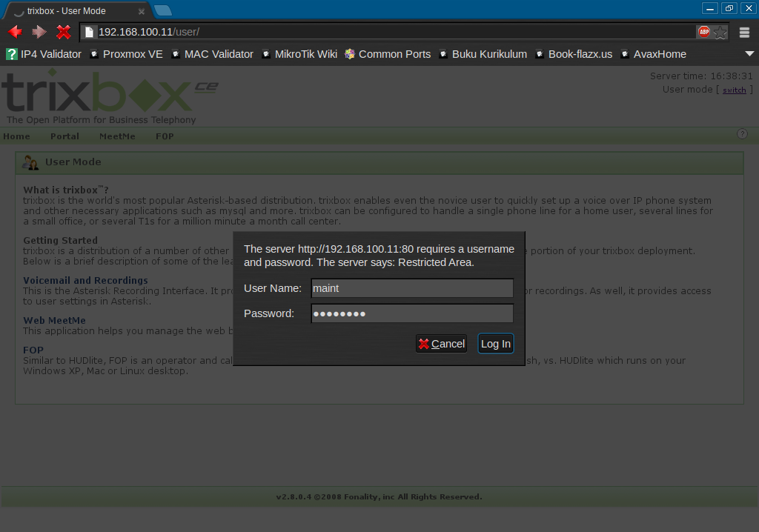Image resolution: width=759 pixels, height=532 pixels.
Task: Open the Voicemail and Recordings link
Action: click(86, 280)
